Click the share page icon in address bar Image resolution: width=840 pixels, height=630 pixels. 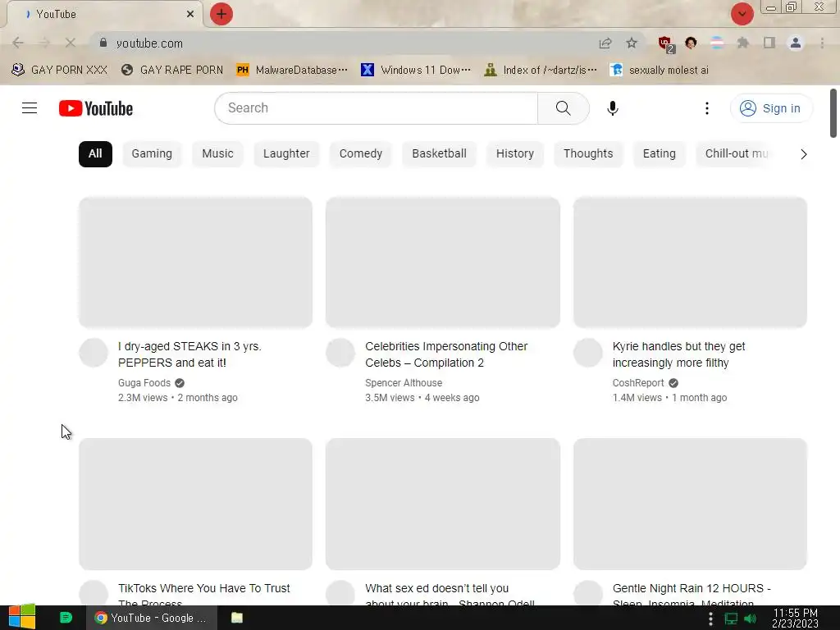(x=605, y=43)
